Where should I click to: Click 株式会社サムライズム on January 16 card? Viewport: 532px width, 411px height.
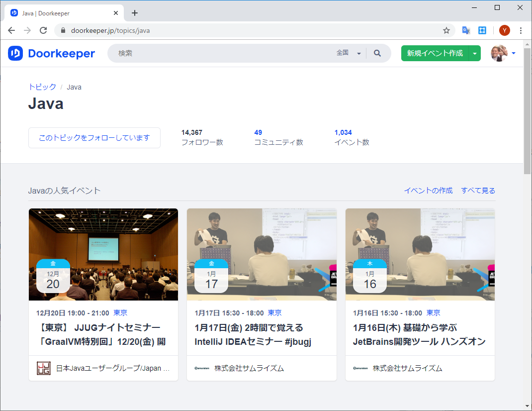tap(408, 368)
